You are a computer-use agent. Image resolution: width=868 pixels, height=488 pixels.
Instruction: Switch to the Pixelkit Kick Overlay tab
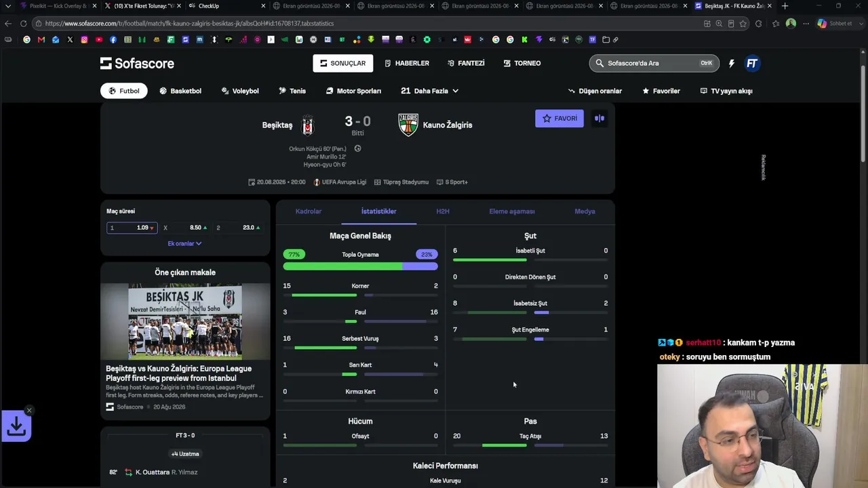coord(58,6)
